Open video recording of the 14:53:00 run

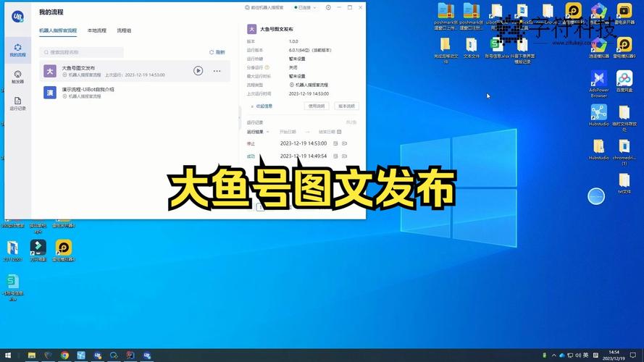(x=345, y=143)
